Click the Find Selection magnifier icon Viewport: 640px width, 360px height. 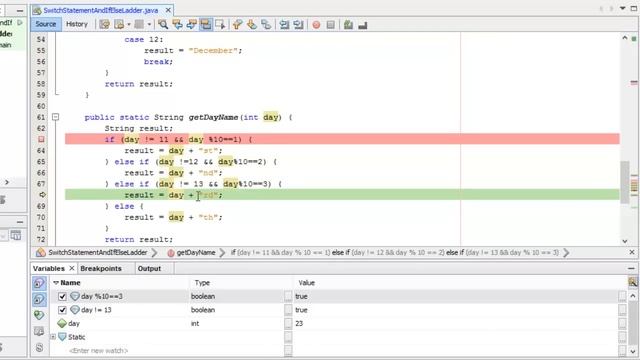point(163,24)
